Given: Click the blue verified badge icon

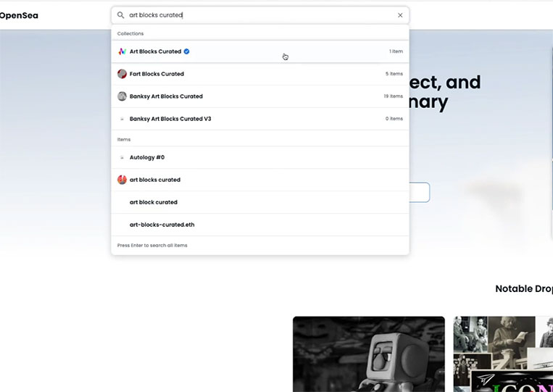Looking at the screenshot, I should (186, 51).
